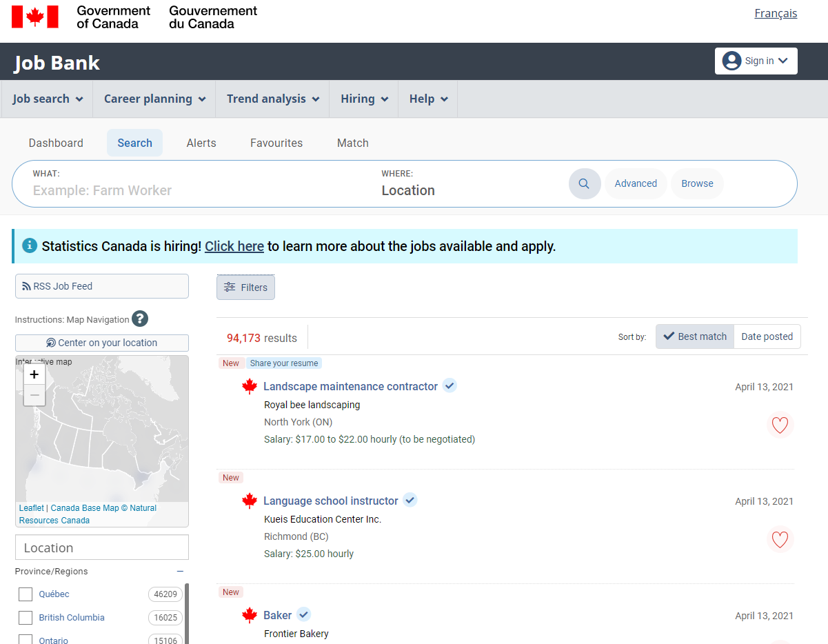Open the Hiring dropdown menu
This screenshot has height=644, width=828.
tap(364, 99)
